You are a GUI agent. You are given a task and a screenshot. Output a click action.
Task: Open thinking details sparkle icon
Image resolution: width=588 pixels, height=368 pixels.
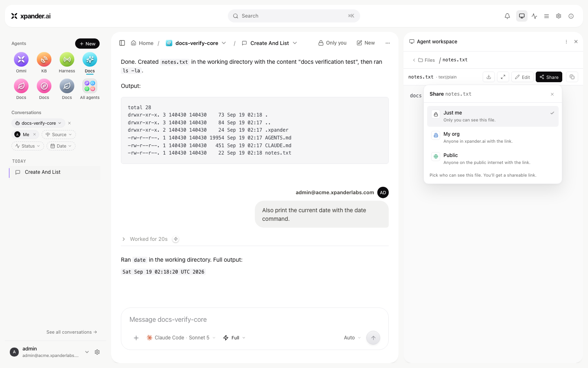click(x=176, y=239)
